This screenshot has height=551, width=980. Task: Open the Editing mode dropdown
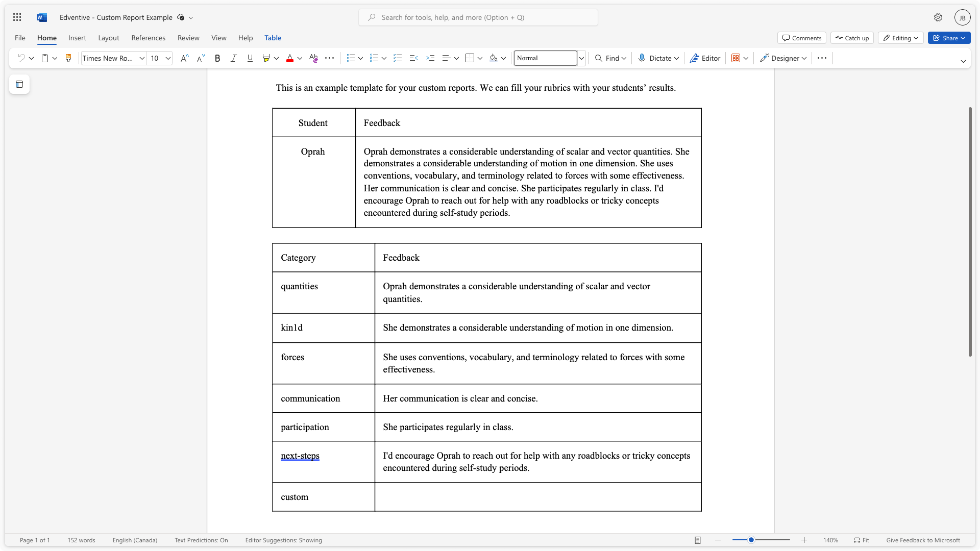coord(901,38)
